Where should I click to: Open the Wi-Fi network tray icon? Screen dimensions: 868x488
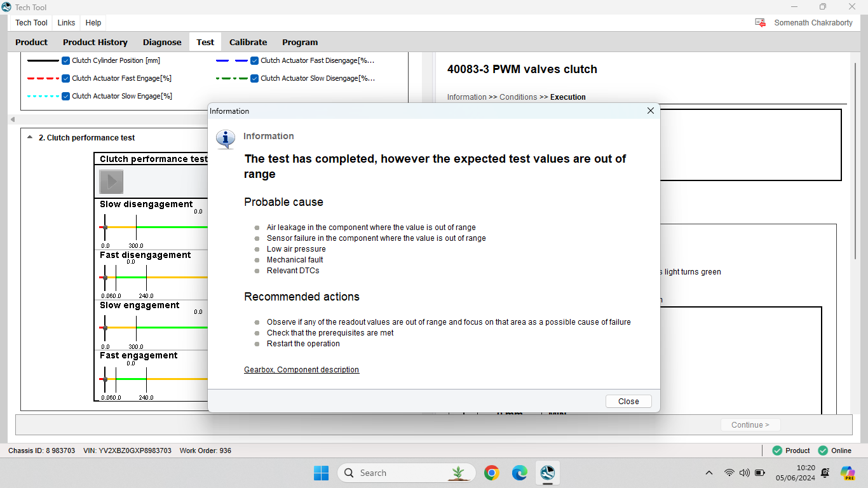click(x=729, y=473)
